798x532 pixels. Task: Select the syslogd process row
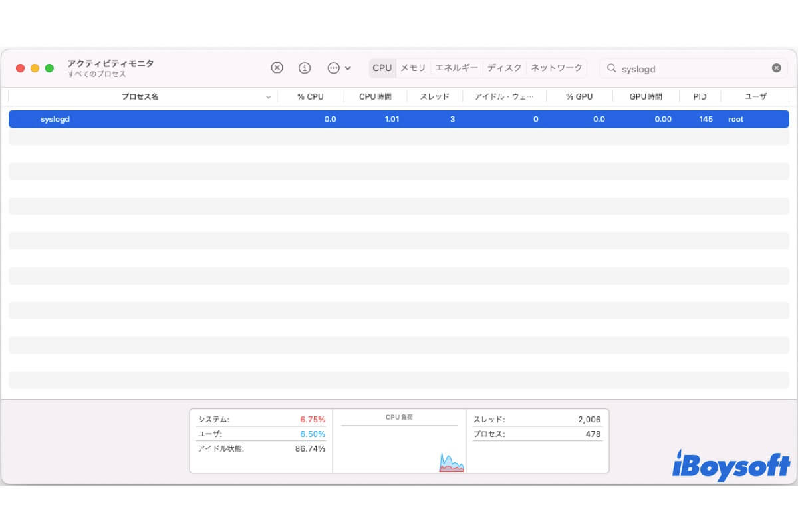point(199,119)
